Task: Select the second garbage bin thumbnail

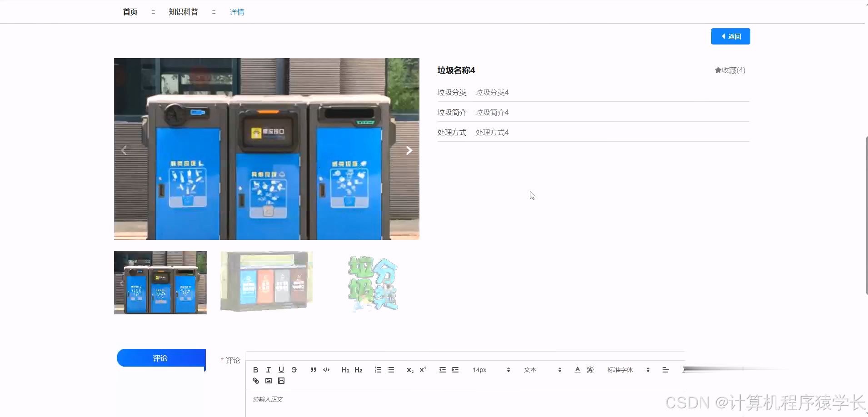Action: coord(266,282)
